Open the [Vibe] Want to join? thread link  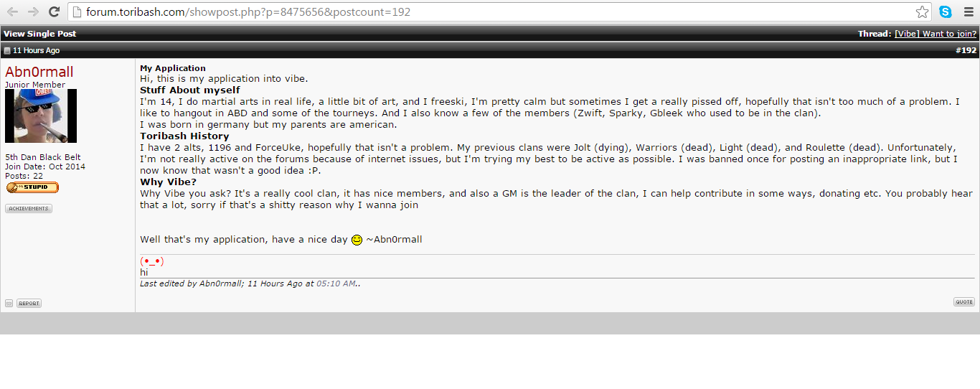point(936,34)
